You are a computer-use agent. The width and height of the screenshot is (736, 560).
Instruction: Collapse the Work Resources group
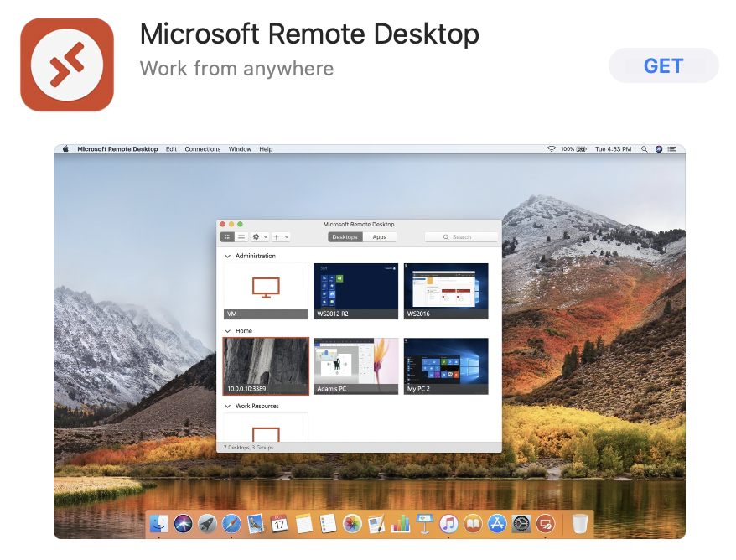point(228,406)
